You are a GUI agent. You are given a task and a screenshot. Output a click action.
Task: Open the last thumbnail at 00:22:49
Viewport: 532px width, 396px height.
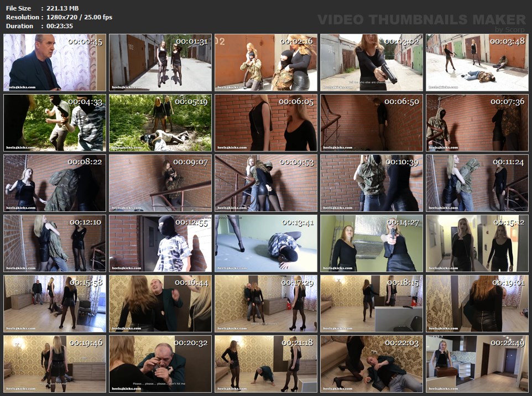477,364
